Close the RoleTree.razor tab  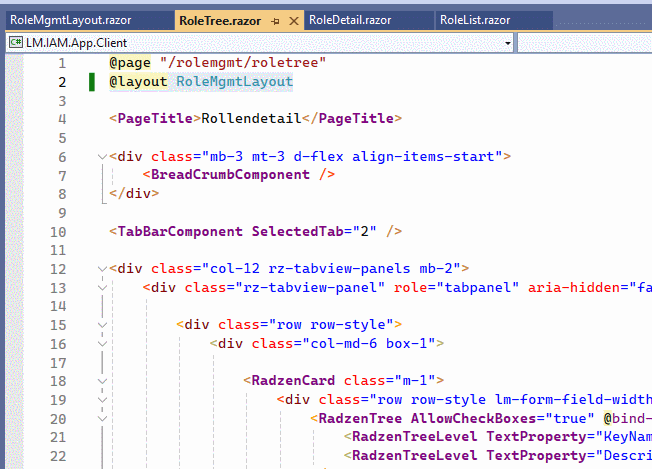[x=292, y=20]
